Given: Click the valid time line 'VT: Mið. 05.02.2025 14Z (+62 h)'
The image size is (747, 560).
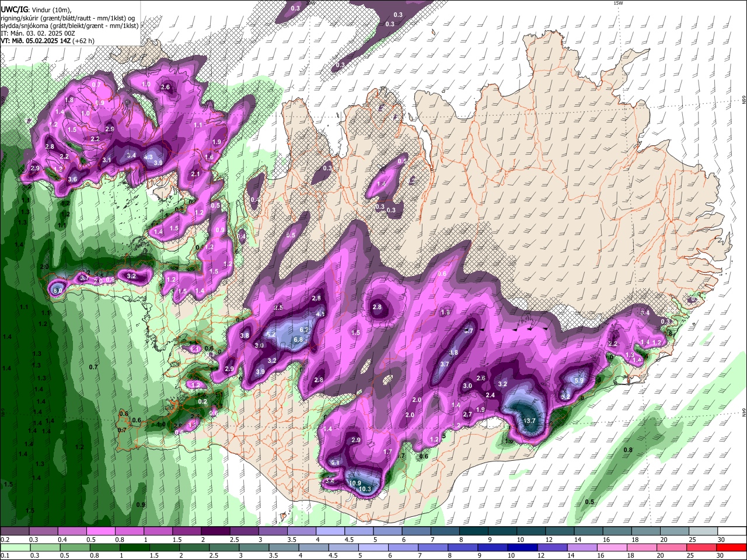Looking at the screenshot, I should coord(47,41).
